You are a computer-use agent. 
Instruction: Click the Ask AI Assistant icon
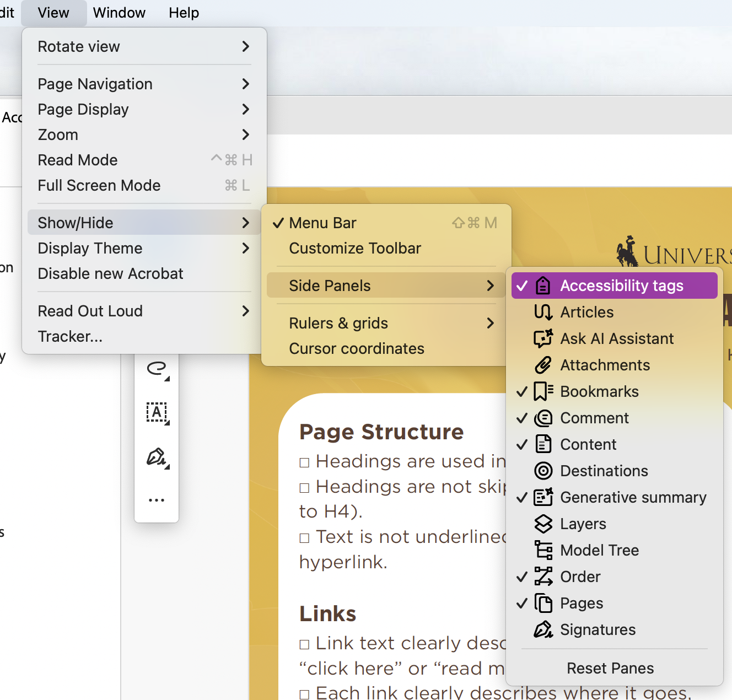pos(543,338)
